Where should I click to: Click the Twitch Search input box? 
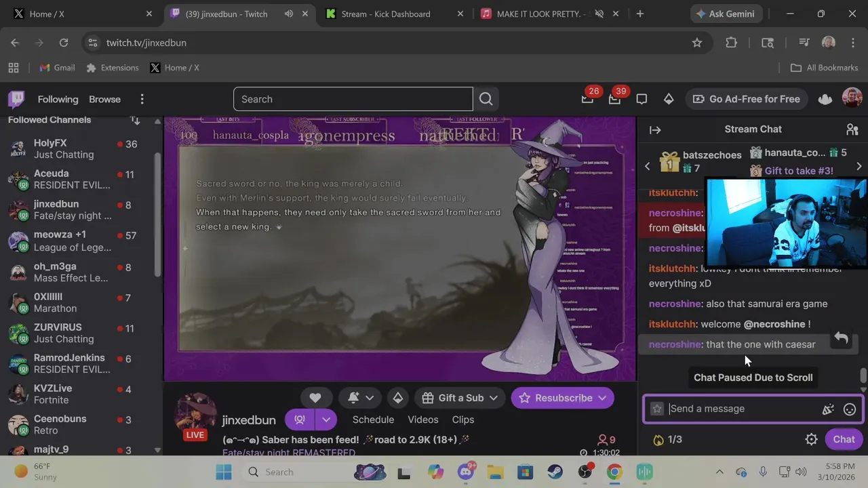[353, 99]
